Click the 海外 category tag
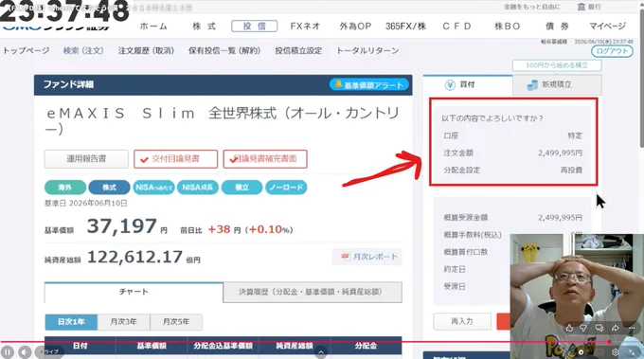The image size is (644, 359). (65, 188)
